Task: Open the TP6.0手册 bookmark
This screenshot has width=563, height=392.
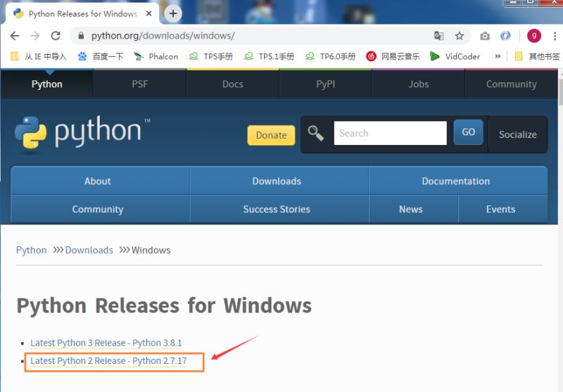Action: click(x=330, y=56)
